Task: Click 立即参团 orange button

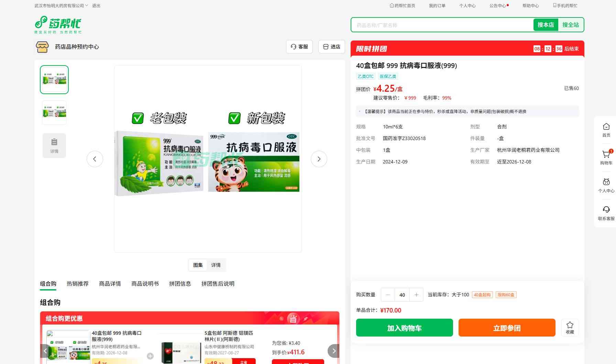Action: (x=507, y=328)
